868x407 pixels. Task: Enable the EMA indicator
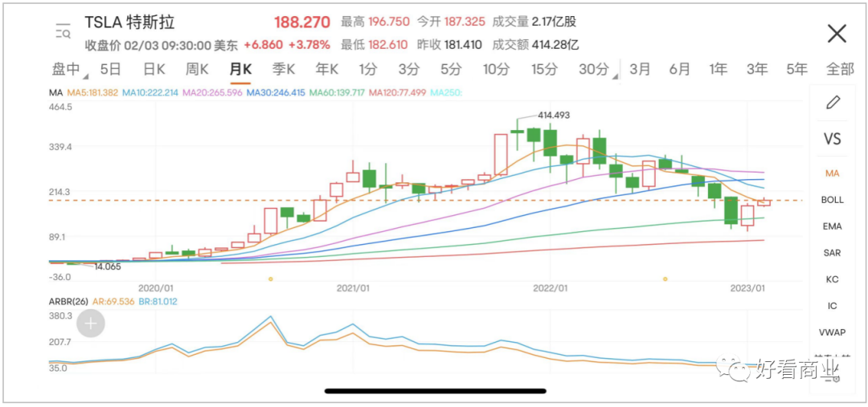(x=833, y=226)
